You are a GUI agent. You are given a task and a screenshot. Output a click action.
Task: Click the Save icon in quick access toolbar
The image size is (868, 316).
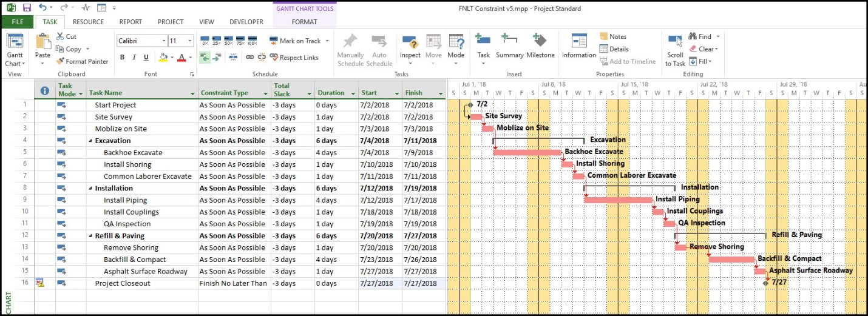(x=27, y=8)
